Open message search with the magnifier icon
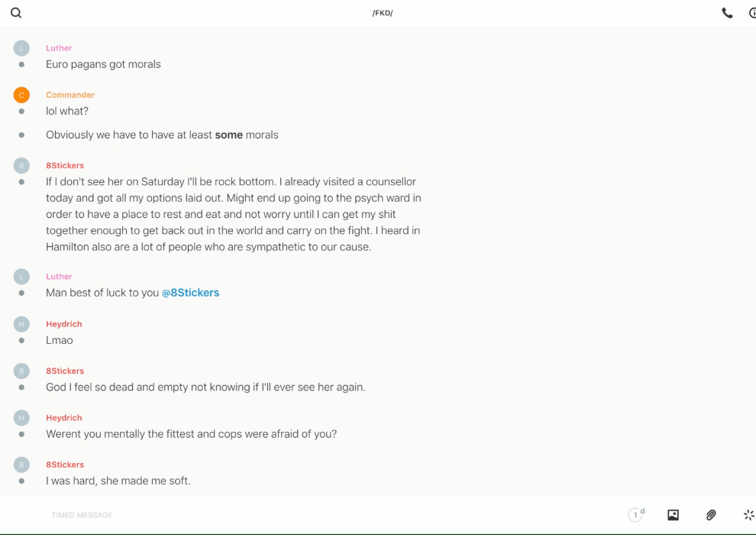756x535 pixels. (x=16, y=13)
